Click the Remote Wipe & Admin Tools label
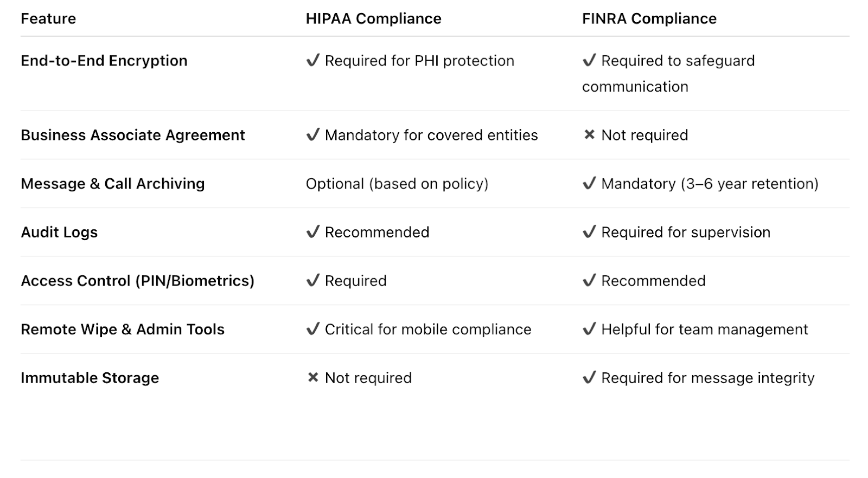The width and height of the screenshot is (868, 478). 123,330
